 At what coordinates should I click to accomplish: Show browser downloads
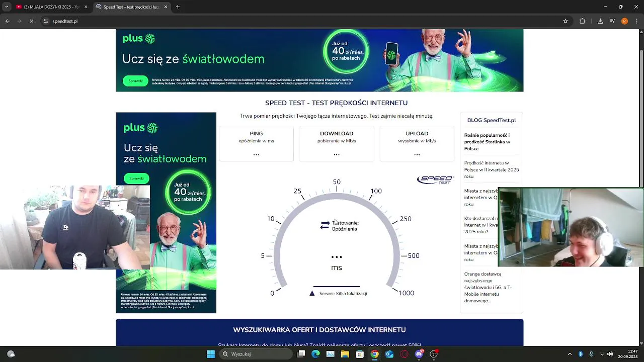[x=600, y=21]
